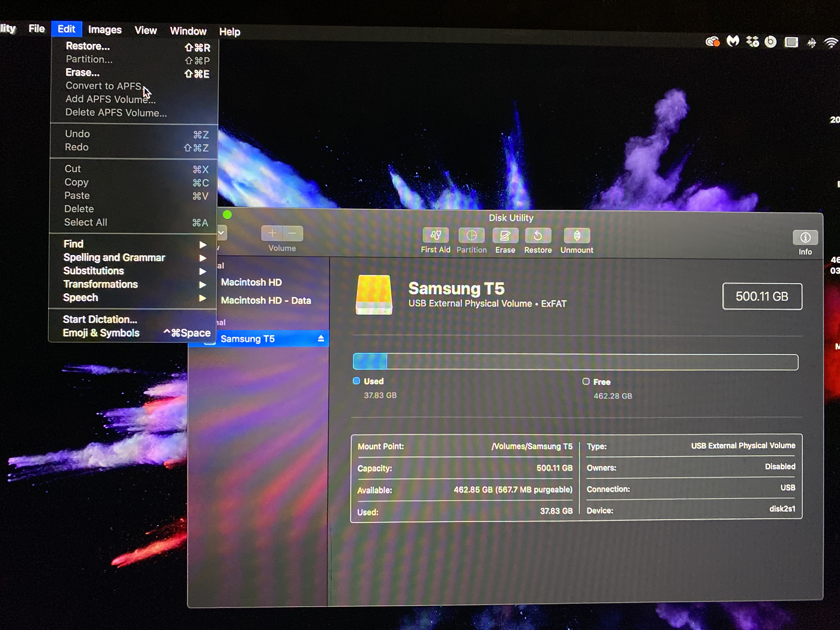Open the Images menu

coord(105,30)
